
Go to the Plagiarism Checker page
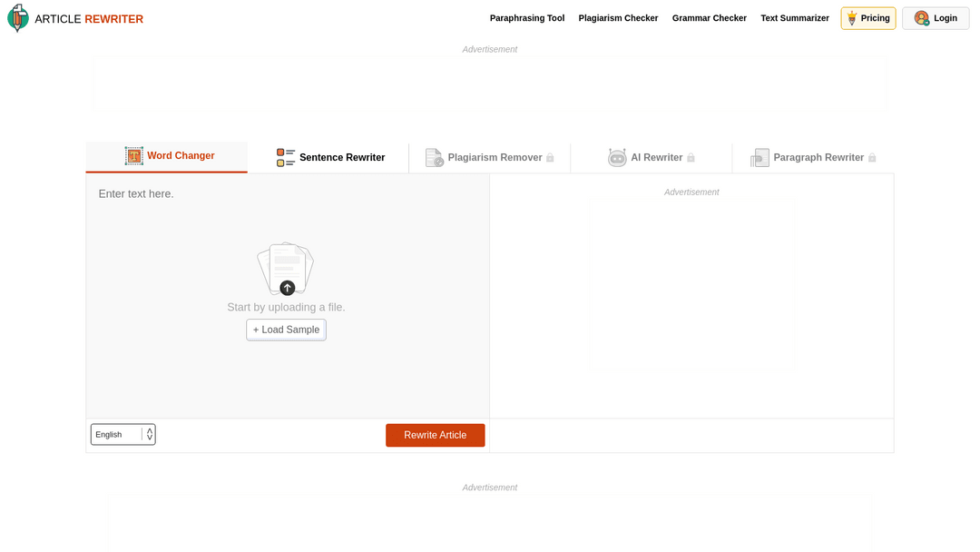(618, 18)
